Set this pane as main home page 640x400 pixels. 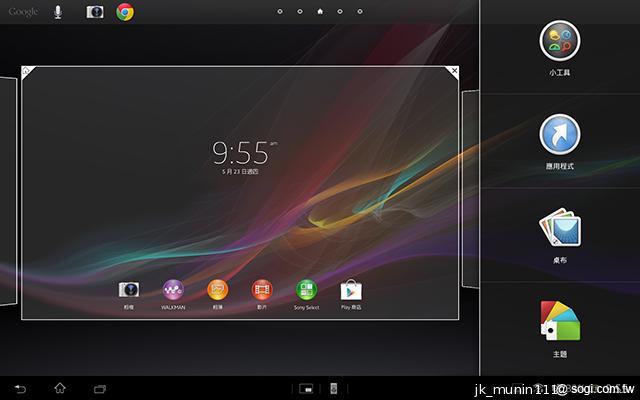tap(27, 71)
